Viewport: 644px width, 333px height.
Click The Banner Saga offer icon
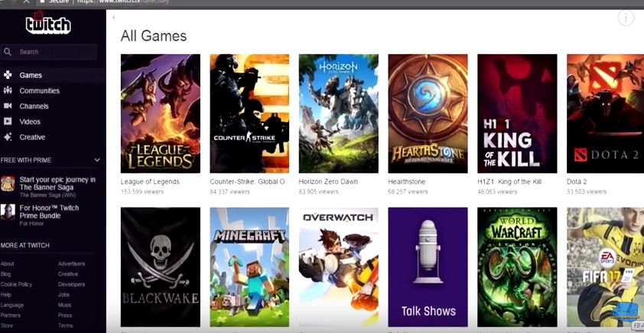pyautogui.click(x=8, y=184)
